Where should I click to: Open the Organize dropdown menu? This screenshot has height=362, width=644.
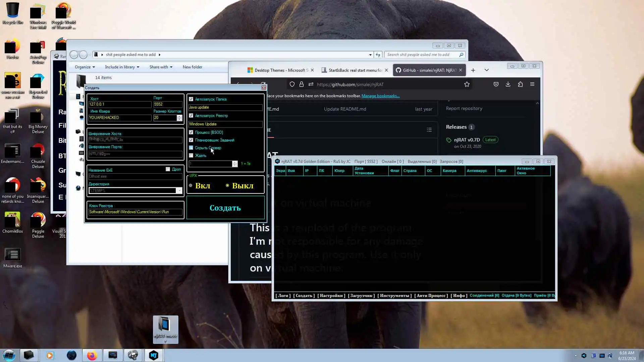click(85, 67)
